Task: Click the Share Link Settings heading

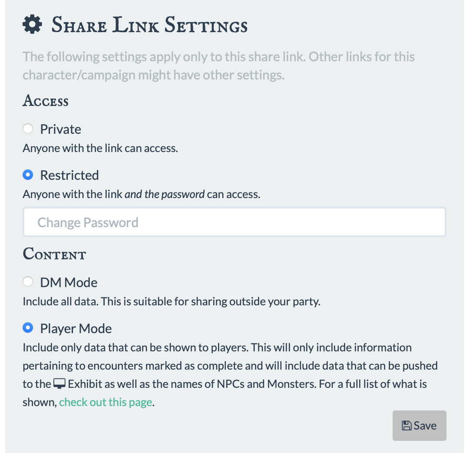Action: point(149,25)
